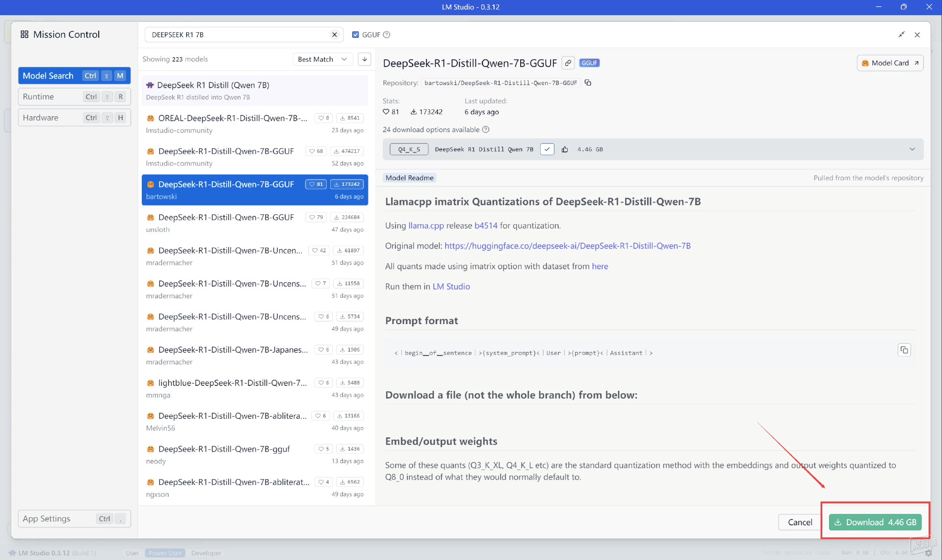Select the neody DeepSeek-R1-Distill-Qwen-7B-gguf result

tap(255, 455)
